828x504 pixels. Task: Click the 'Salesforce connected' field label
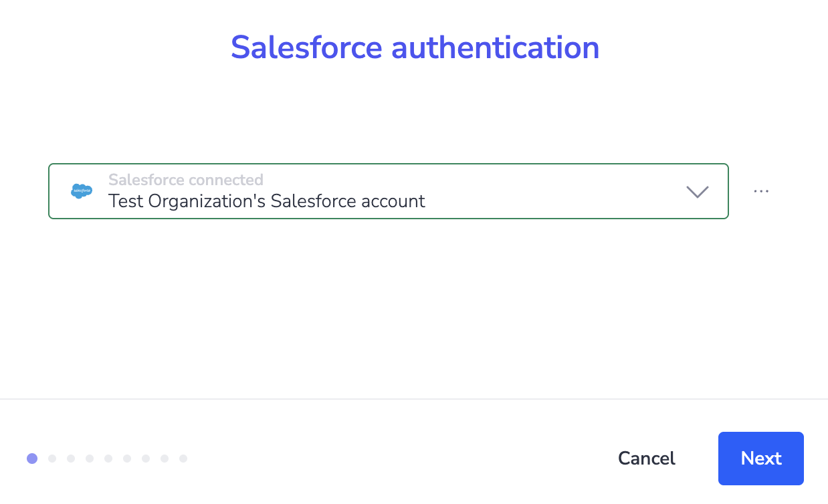click(185, 180)
